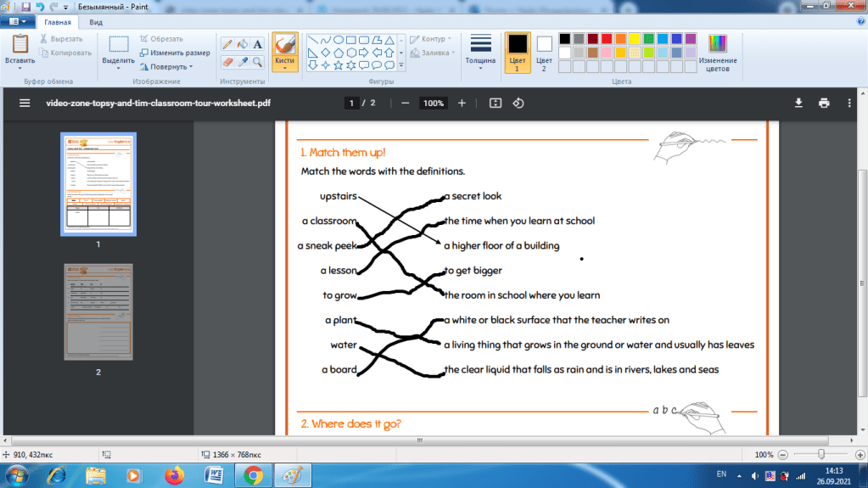Open the Повернуть rotate dropdown
Screen dimensions: 868x488
166,66
